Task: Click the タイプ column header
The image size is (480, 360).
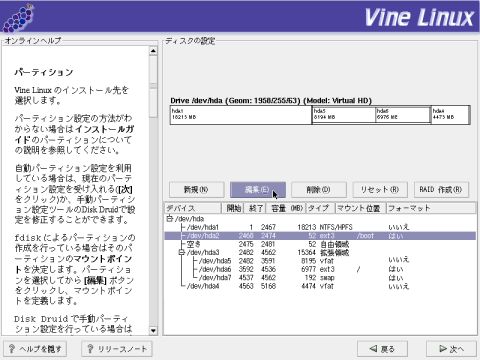Action: (x=321, y=208)
